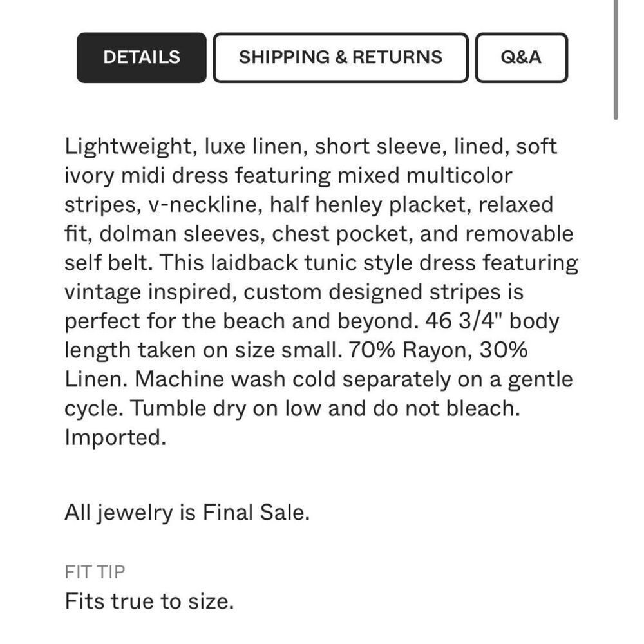Click the words 'ivory midi dress'
The height and width of the screenshot is (644, 644).
click(x=146, y=176)
